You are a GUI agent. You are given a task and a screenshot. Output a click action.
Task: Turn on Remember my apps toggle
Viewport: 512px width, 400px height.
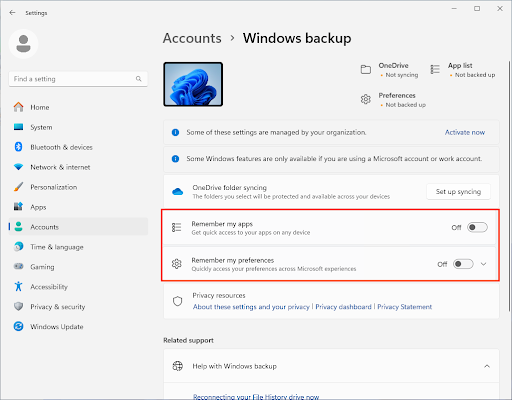477,227
